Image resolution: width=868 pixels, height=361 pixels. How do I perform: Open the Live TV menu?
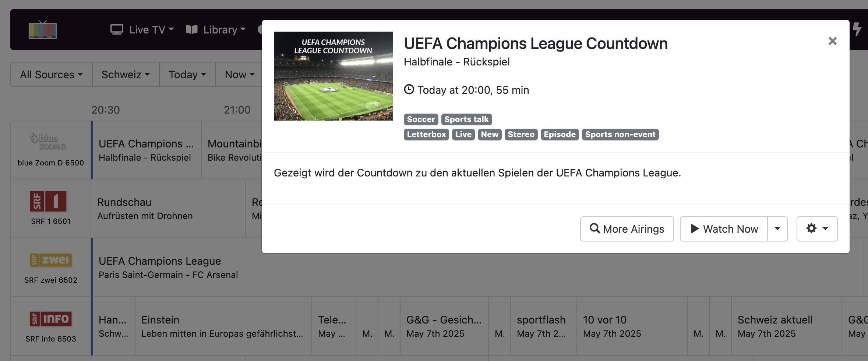(x=142, y=30)
